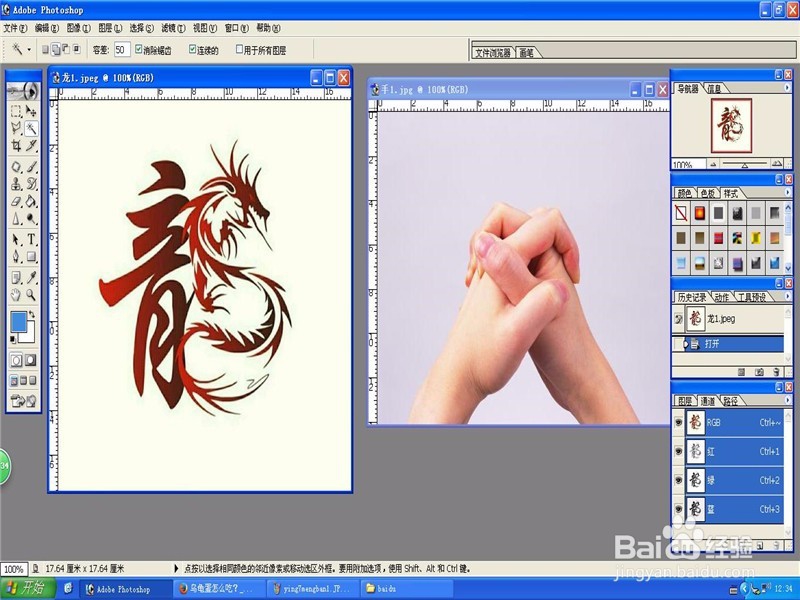Select the History Brush tool
This screenshot has width=800, height=600.
pos(31,184)
